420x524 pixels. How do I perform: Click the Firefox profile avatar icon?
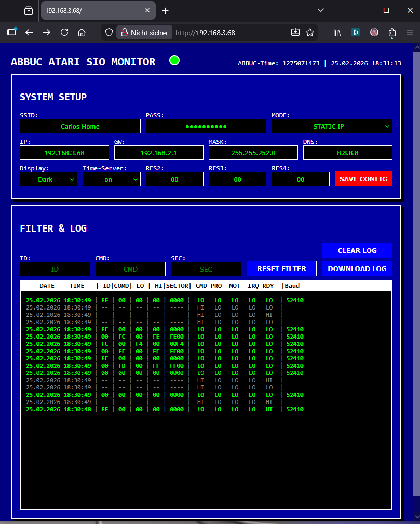click(374, 32)
